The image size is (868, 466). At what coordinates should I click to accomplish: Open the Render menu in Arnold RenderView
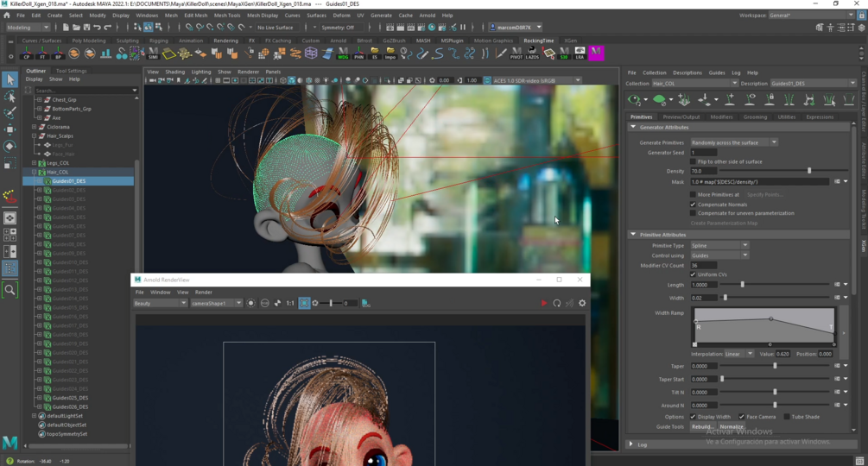point(203,292)
